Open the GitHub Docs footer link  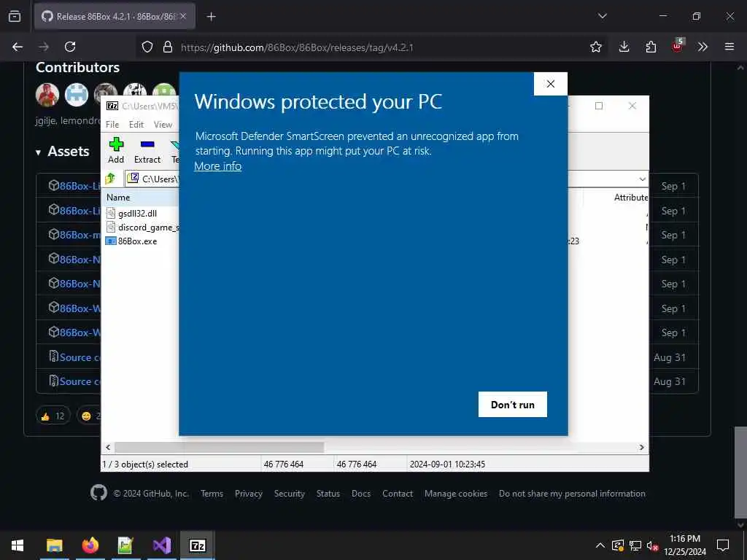[x=361, y=494]
